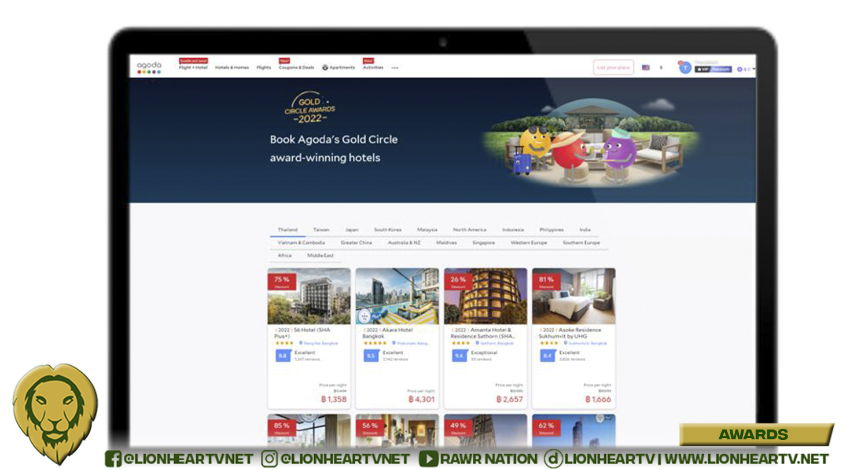
Task: Open the three-dots more menu in navbar
Action: coord(395,68)
